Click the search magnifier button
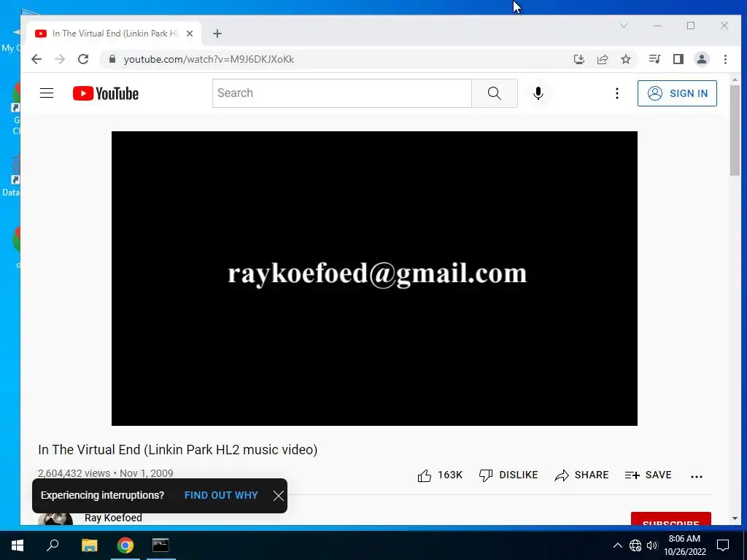 click(495, 93)
